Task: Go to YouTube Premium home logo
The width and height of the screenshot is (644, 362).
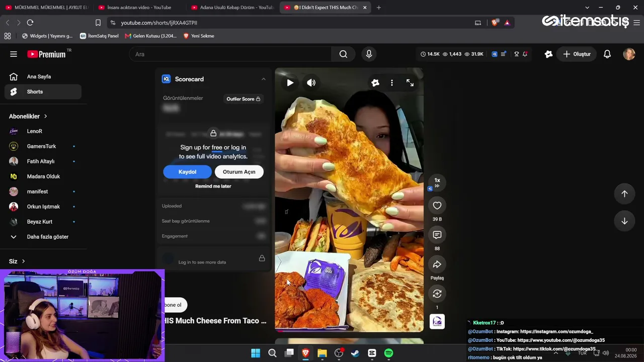Action: pyautogui.click(x=46, y=54)
